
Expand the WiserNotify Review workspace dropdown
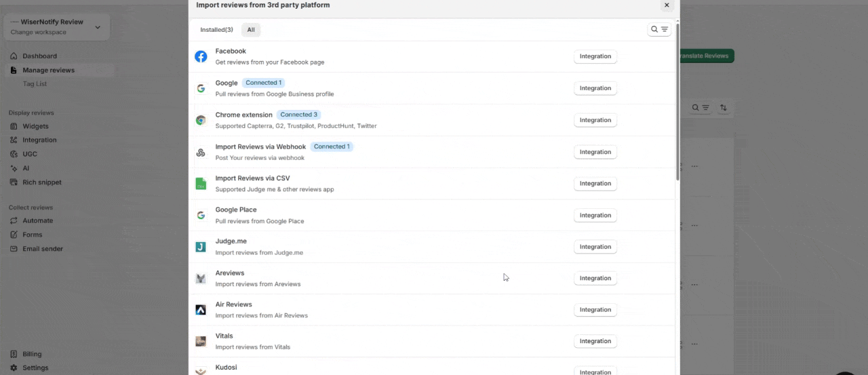point(98,27)
